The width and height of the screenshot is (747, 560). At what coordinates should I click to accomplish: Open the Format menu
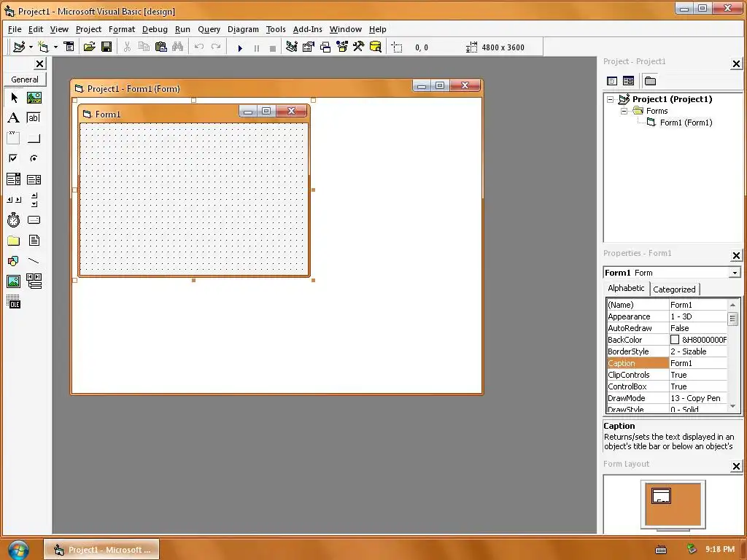(122, 29)
